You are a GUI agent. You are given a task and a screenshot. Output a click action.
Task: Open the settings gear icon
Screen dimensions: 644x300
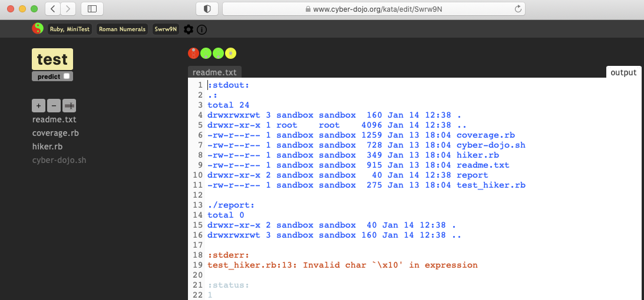pos(189,29)
